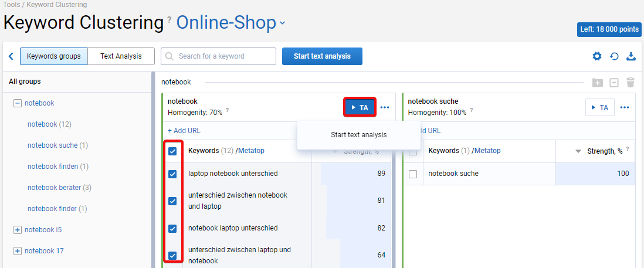Click Left: 18 000 points badge

coord(609,29)
